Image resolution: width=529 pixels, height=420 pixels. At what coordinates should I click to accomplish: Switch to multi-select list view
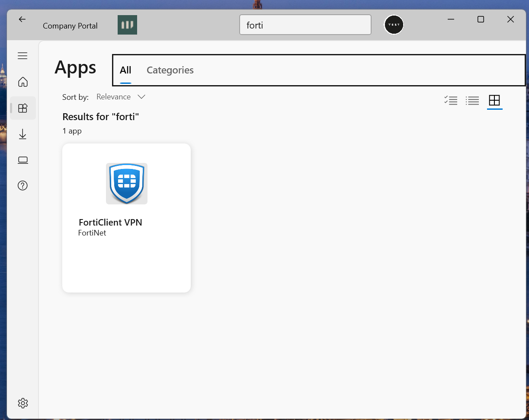[x=451, y=101]
